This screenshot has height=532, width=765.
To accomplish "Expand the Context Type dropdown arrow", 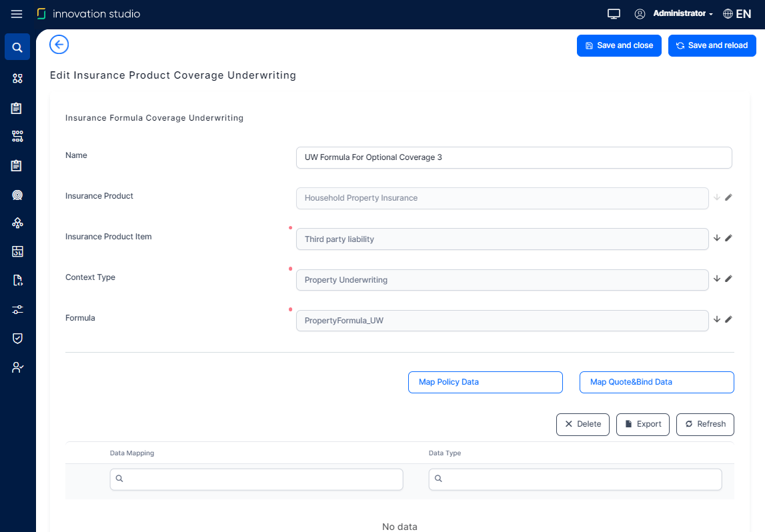I will coord(717,279).
